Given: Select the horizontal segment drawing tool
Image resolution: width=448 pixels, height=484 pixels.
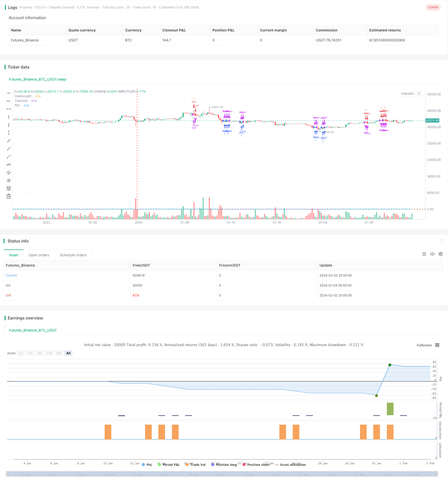Looking at the screenshot, I should coord(9,109).
